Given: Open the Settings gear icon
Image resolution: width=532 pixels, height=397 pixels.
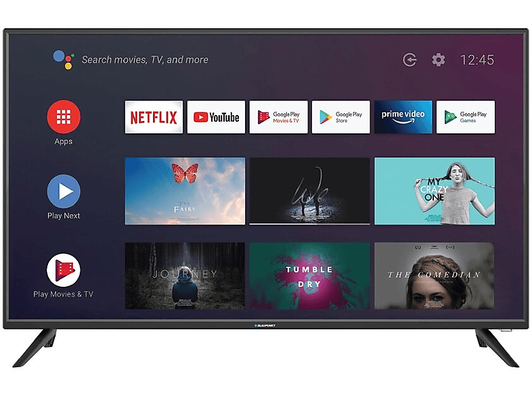Looking at the screenshot, I should click(x=439, y=60).
